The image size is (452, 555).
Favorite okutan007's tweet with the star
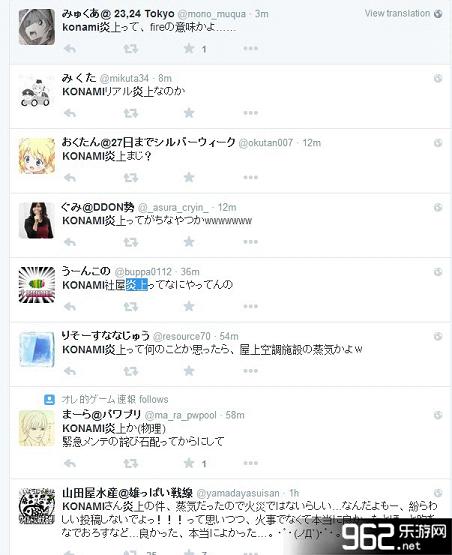(x=189, y=177)
